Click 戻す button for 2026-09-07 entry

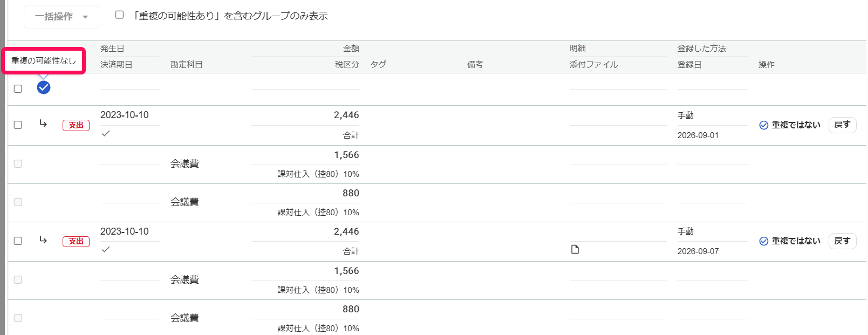click(x=842, y=241)
